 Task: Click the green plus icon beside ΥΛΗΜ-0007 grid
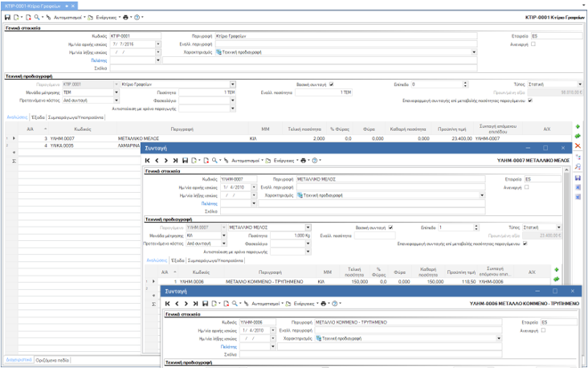click(557, 270)
